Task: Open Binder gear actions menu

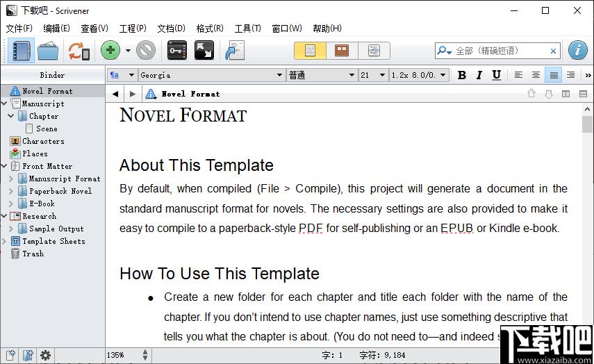Action: point(45,355)
